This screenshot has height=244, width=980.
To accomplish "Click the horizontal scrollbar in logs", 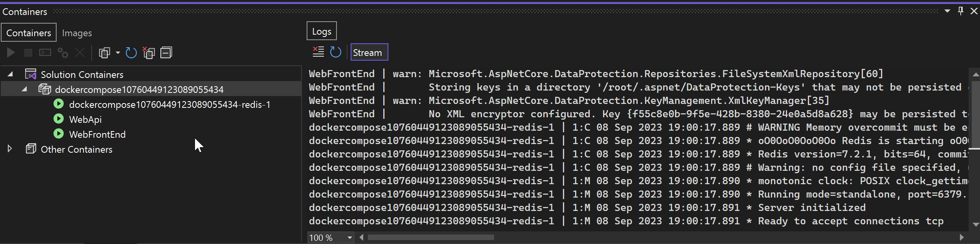I will pos(431,237).
